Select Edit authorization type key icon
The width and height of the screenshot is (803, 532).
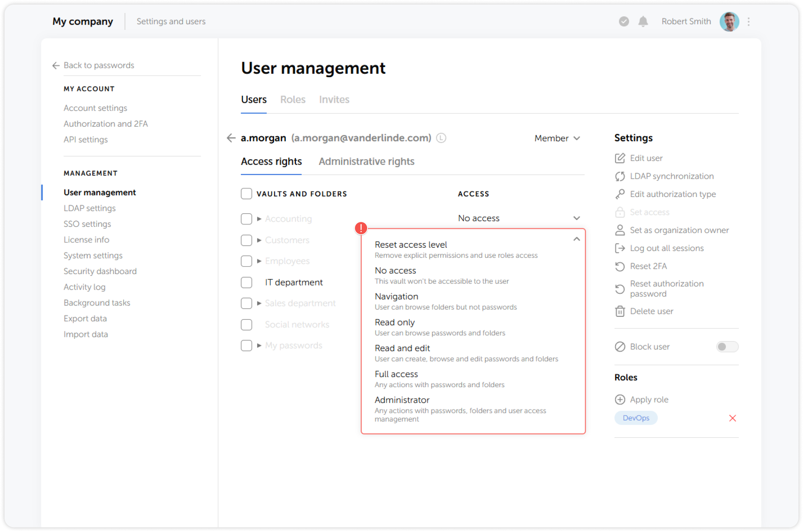(620, 194)
